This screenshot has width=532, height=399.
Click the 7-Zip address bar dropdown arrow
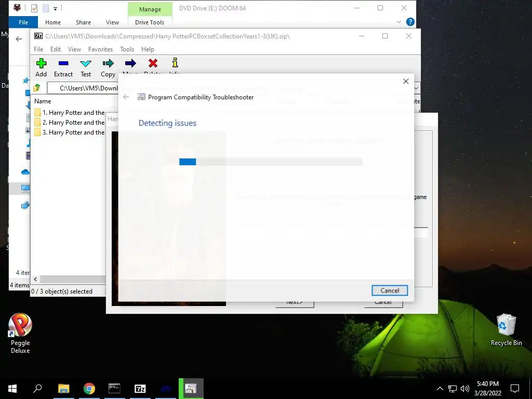[416, 88]
